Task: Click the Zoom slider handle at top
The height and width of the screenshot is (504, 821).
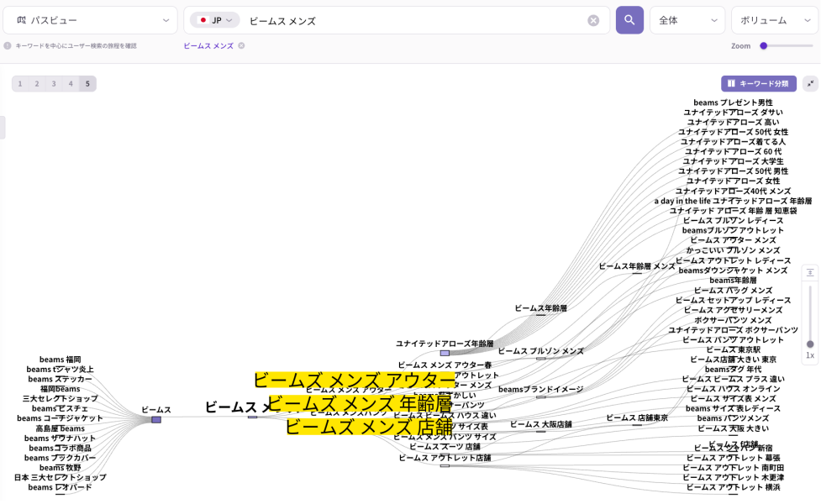Action: tap(763, 45)
